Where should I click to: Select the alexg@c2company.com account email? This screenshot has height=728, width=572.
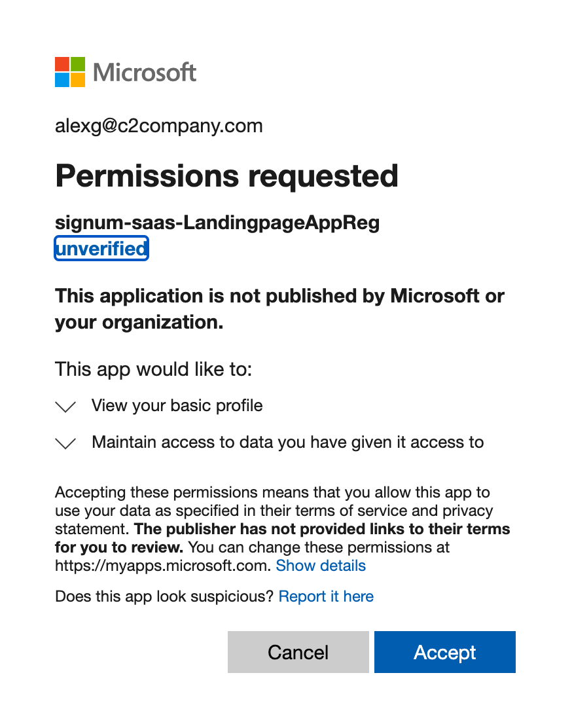(x=159, y=126)
